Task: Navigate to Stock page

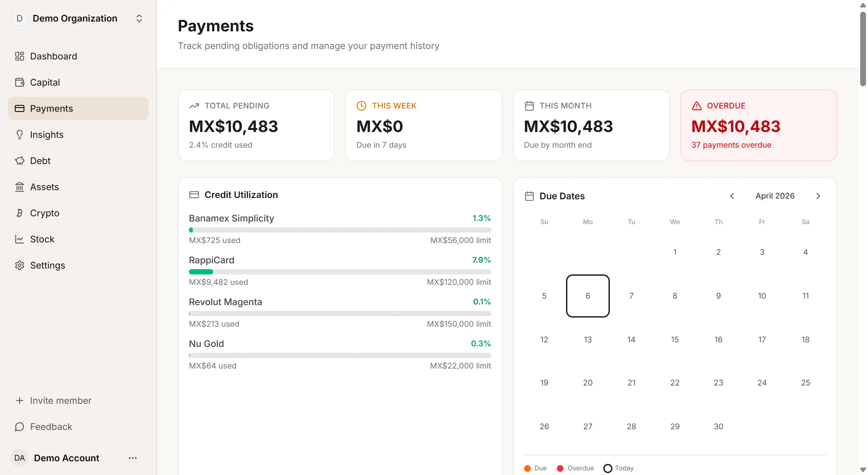Action: coord(78,239)
